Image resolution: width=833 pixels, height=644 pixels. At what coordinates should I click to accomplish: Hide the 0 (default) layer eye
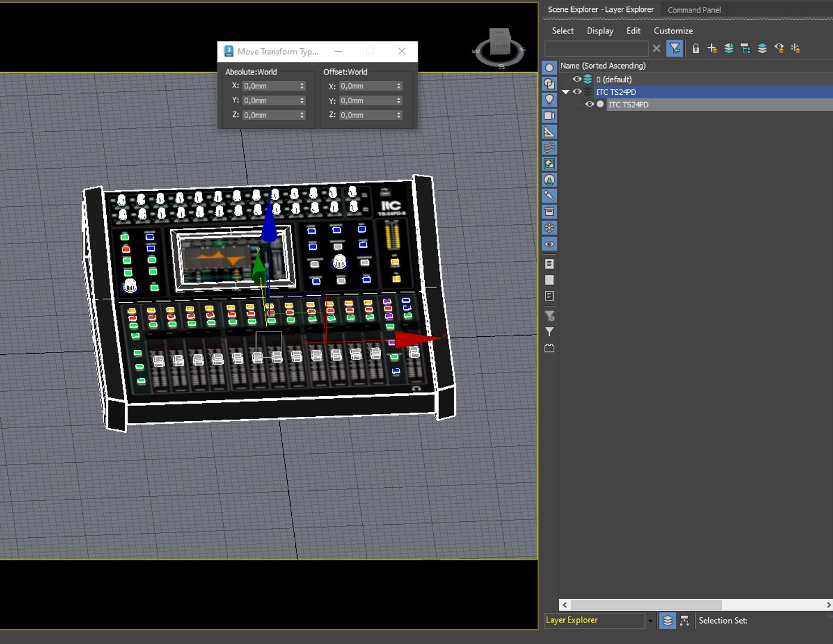(577, 79)
